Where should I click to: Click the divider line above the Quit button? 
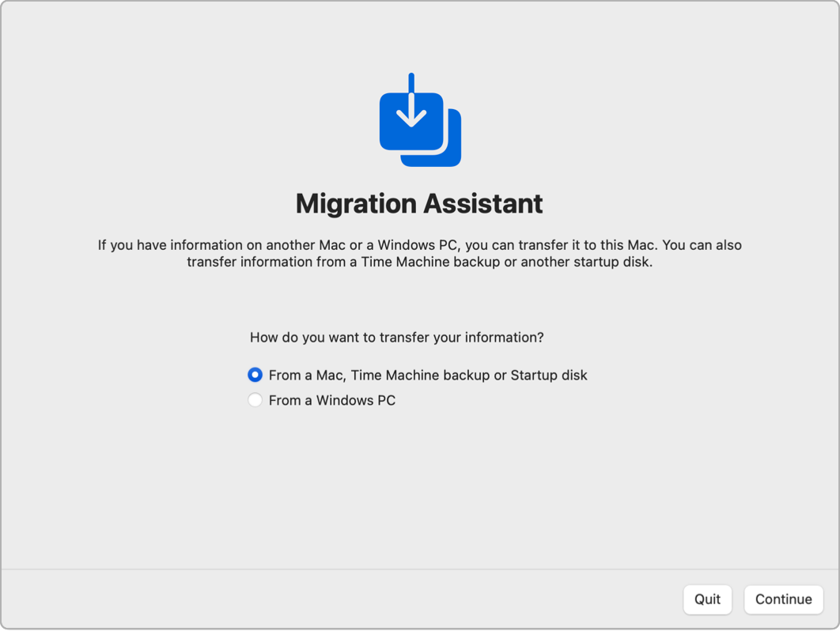click(x=419, y=569)
